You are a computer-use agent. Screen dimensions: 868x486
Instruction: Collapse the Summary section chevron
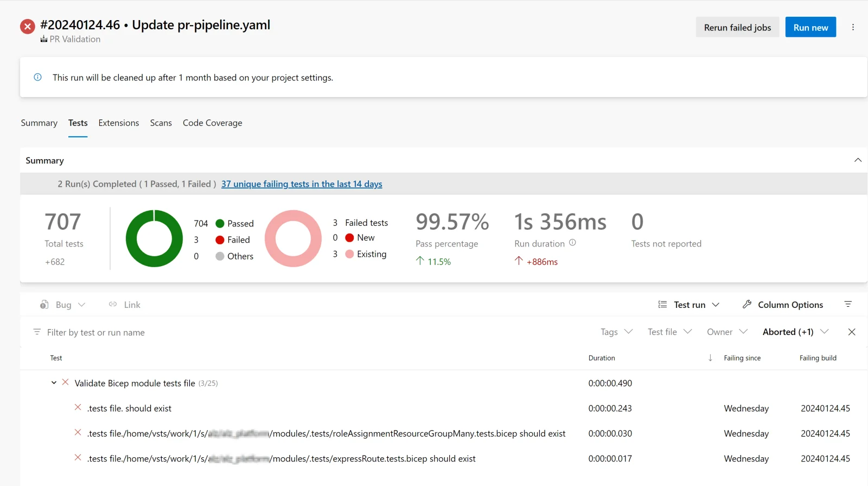pos(858,160)
